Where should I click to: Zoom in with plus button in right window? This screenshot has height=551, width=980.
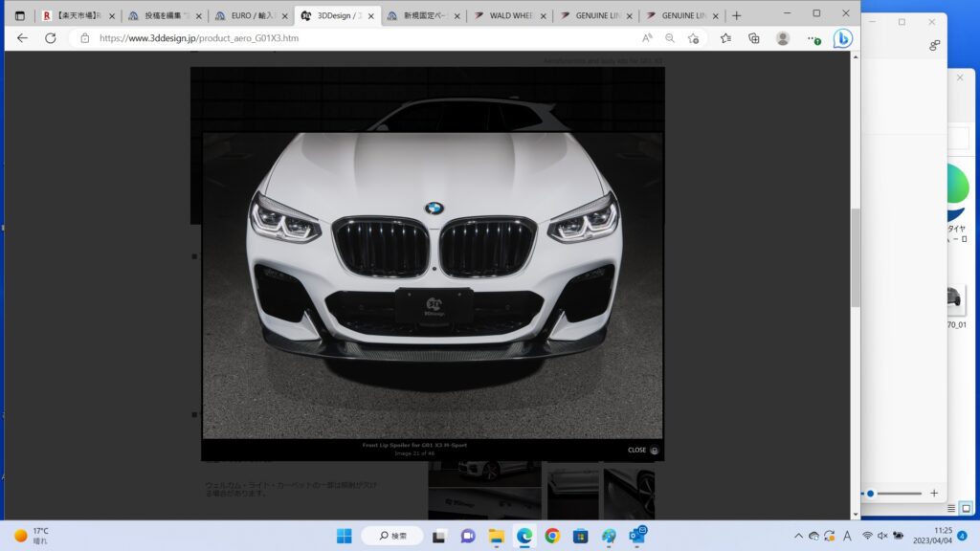click(934, 493)
